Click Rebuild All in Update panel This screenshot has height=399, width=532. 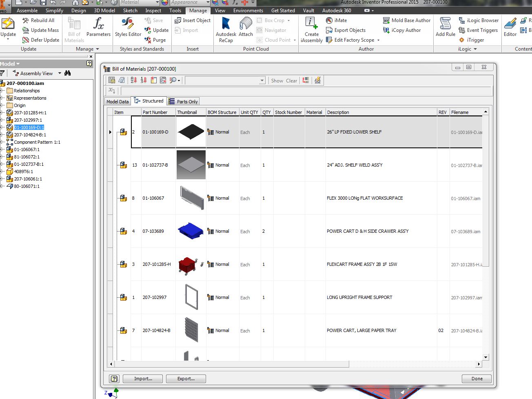coord(38,20)
